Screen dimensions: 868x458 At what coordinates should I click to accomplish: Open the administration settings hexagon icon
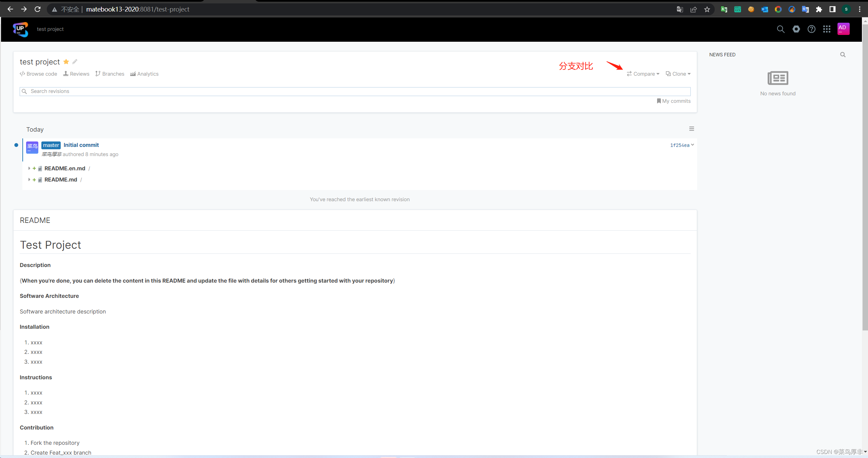tap(796, 29)
